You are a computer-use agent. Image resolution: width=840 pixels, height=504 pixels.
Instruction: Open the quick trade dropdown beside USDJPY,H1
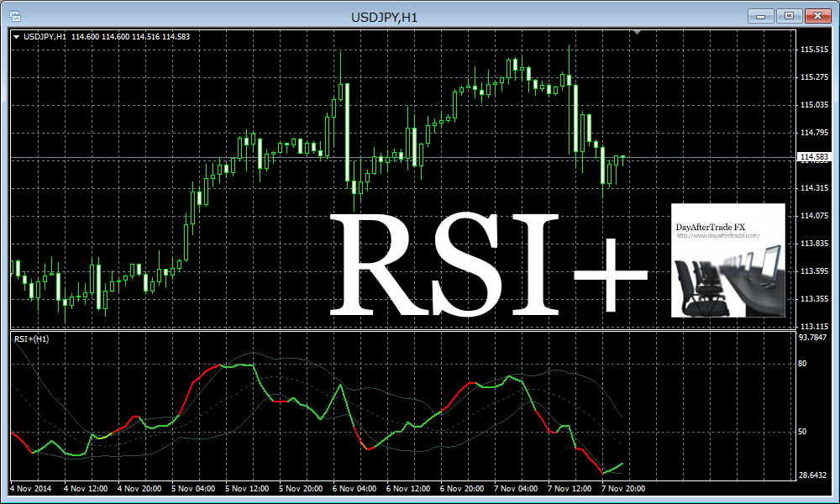tap(14, 37)
